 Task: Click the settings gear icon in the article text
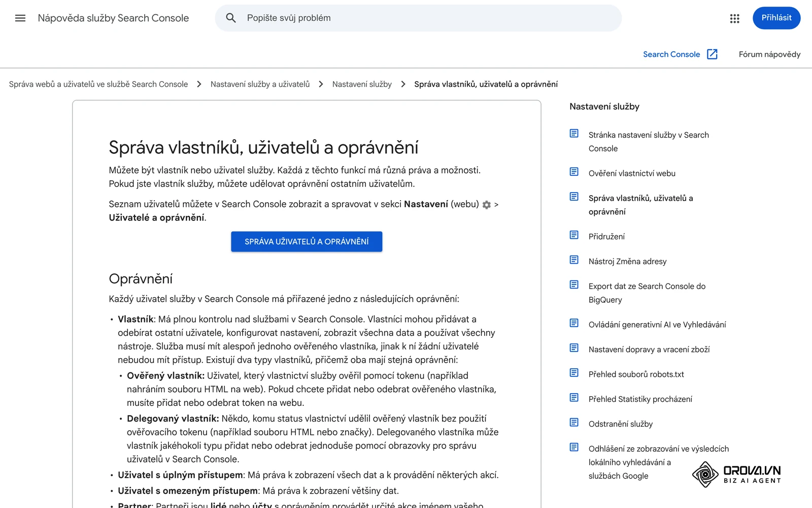tap(487, 205)
